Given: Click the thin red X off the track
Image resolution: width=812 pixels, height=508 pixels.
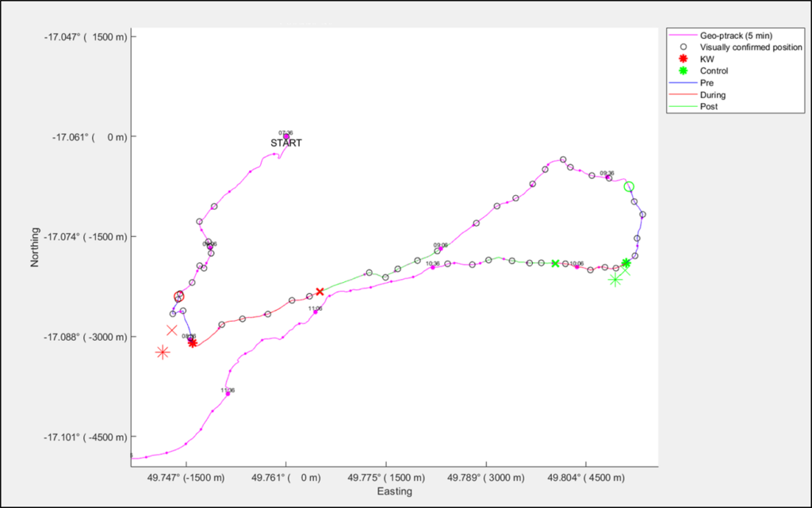Looking at the screenshot, I should tap(172, 330).
